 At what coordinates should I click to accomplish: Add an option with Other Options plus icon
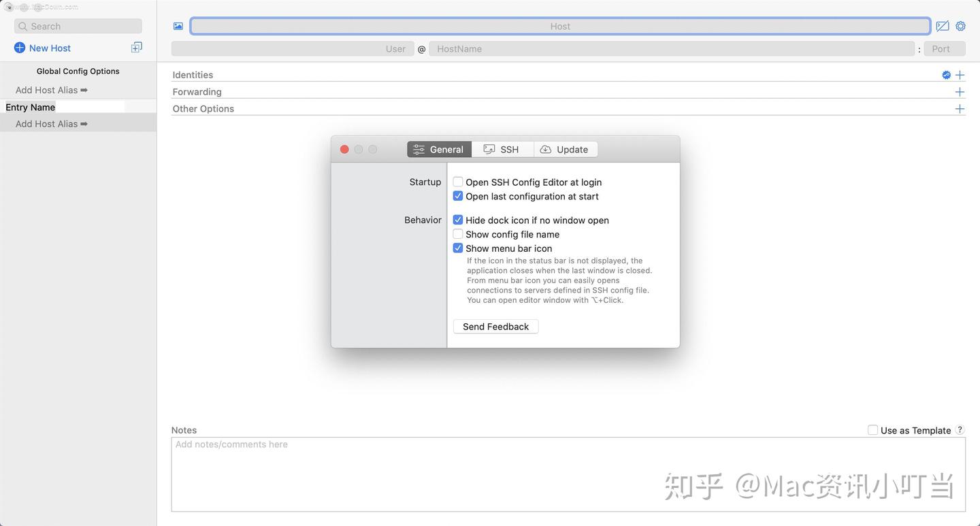click(x=960, y=109)
